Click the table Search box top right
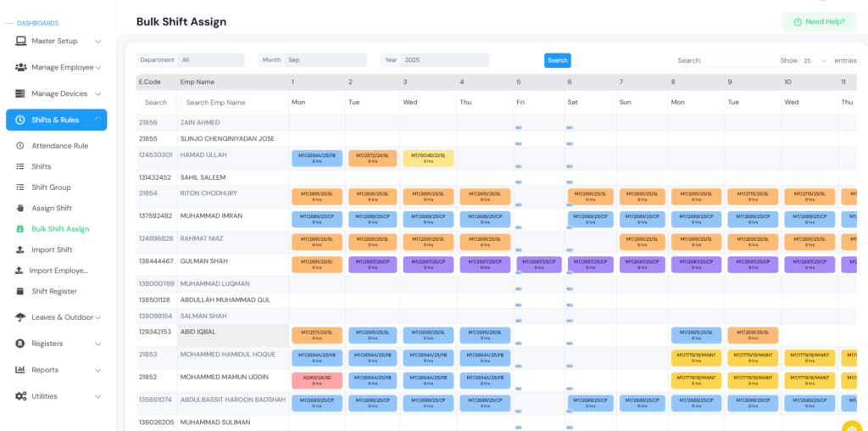 (x=742, y=60)
